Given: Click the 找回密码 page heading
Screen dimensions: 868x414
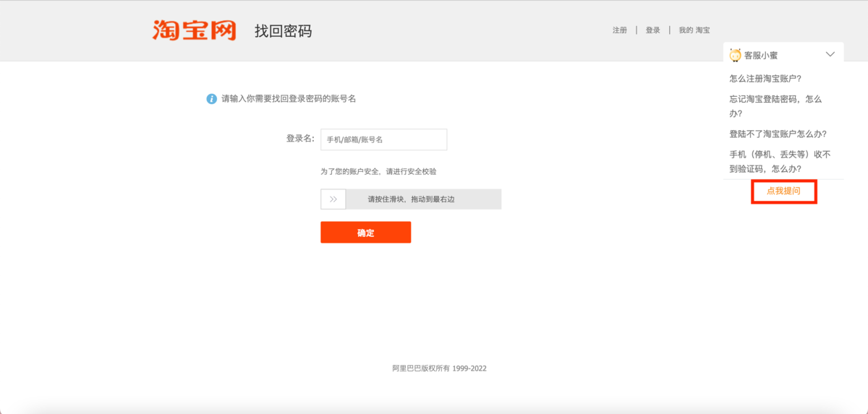Looking at the screenshot, I should pyautogui.click(x=284, y=31).
